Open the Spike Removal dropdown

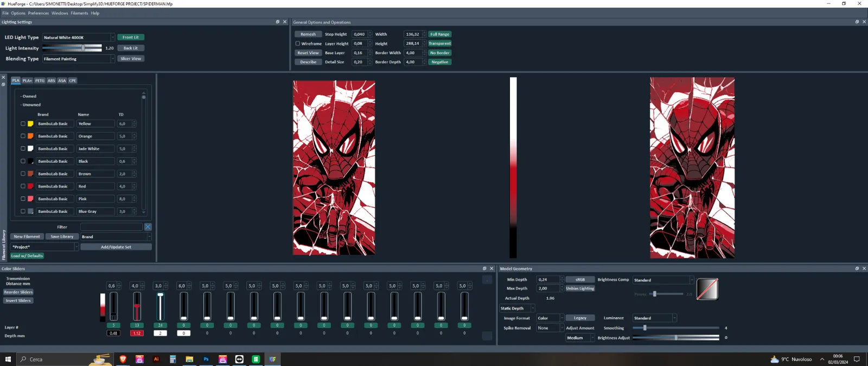point(550,328)
